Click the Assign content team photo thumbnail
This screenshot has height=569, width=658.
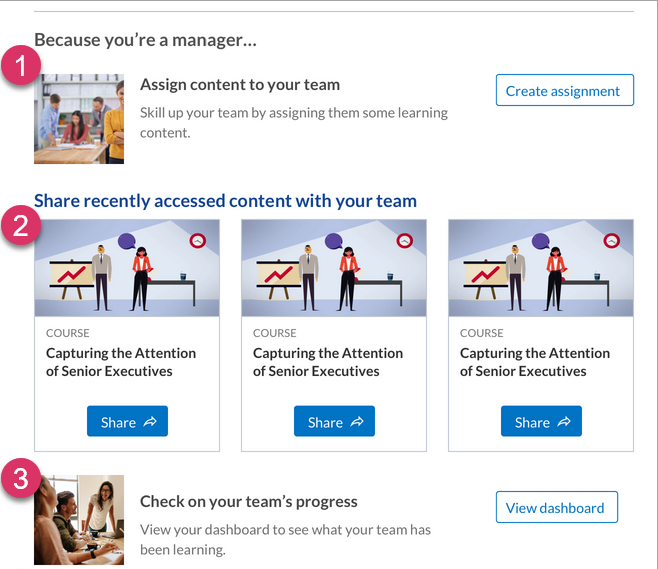[x=79, y=118]
